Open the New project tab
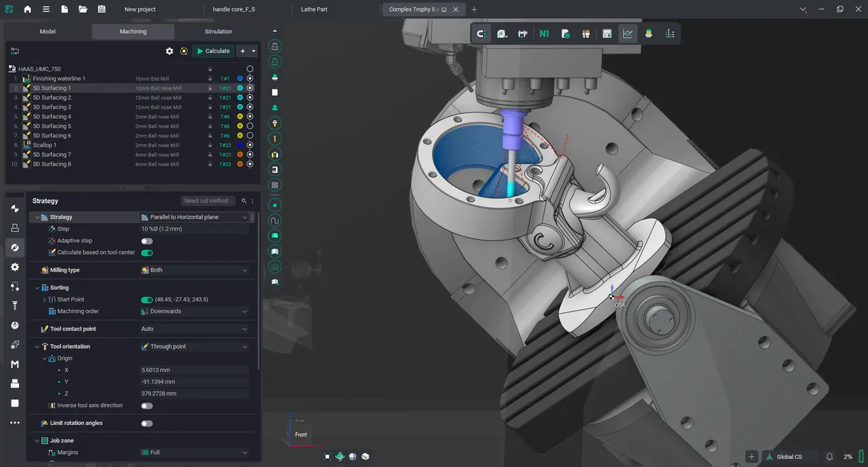 point(140,10)
